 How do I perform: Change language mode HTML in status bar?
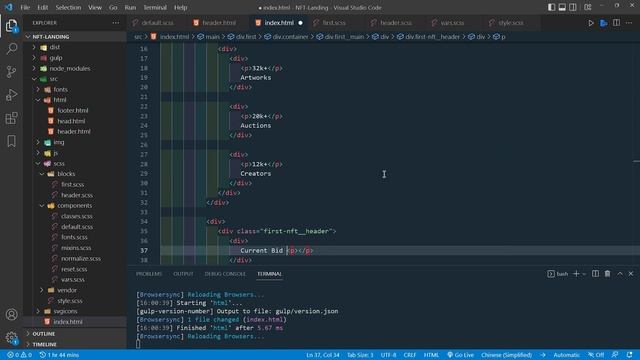[431, 355]
